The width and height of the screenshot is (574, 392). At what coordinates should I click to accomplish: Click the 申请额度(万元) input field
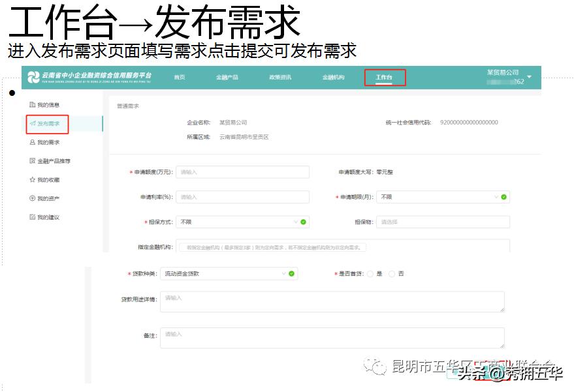pyautogui.click(x=242, y=172)
